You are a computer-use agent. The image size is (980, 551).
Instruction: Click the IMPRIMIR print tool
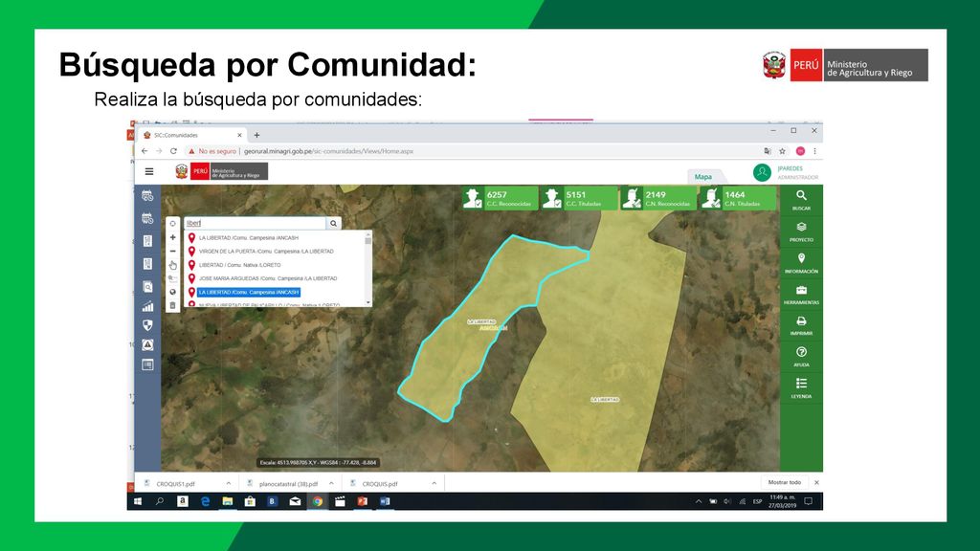coord(801,325)
